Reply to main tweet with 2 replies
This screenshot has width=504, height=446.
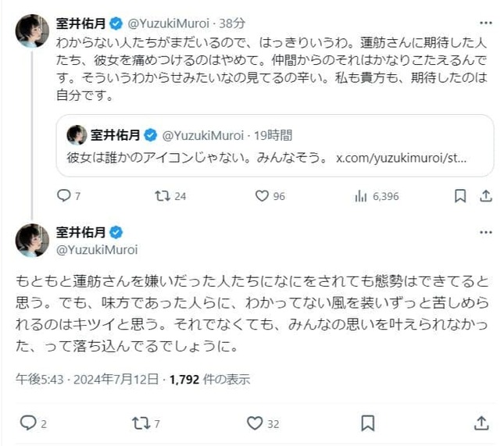(28, 423)
